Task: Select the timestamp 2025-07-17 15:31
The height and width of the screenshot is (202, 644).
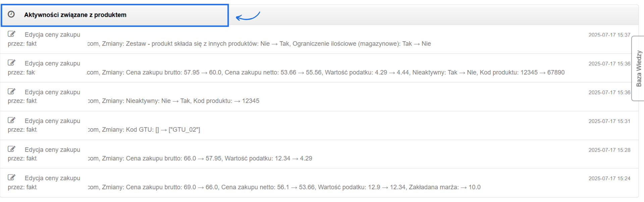Action: (609, 121)
